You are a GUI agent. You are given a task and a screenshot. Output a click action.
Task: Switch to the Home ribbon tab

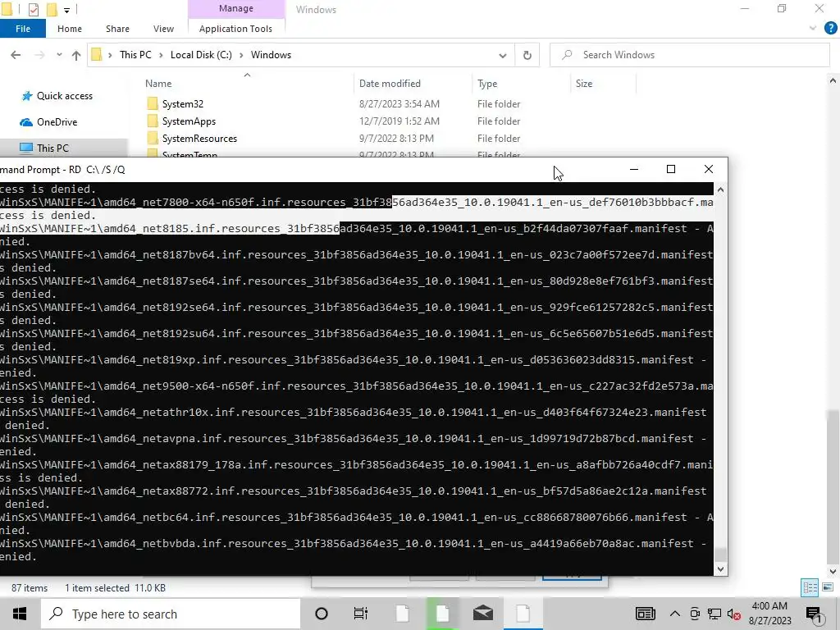[x=70, y=29]
